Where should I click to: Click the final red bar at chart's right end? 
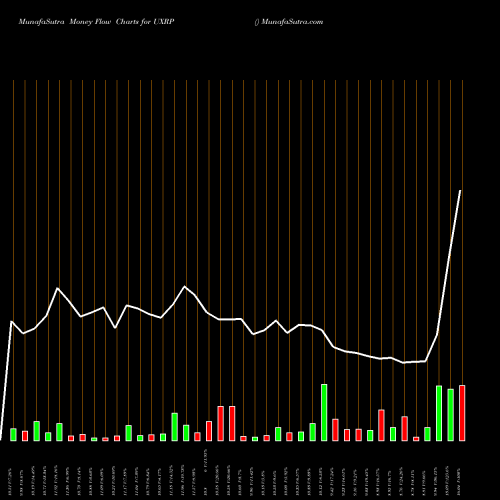tap(462, 413)
